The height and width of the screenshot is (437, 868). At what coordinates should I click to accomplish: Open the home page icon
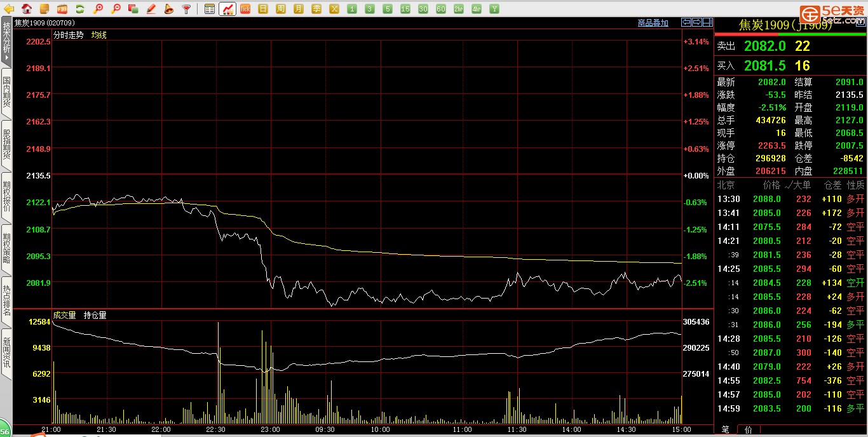coord(27,9)
